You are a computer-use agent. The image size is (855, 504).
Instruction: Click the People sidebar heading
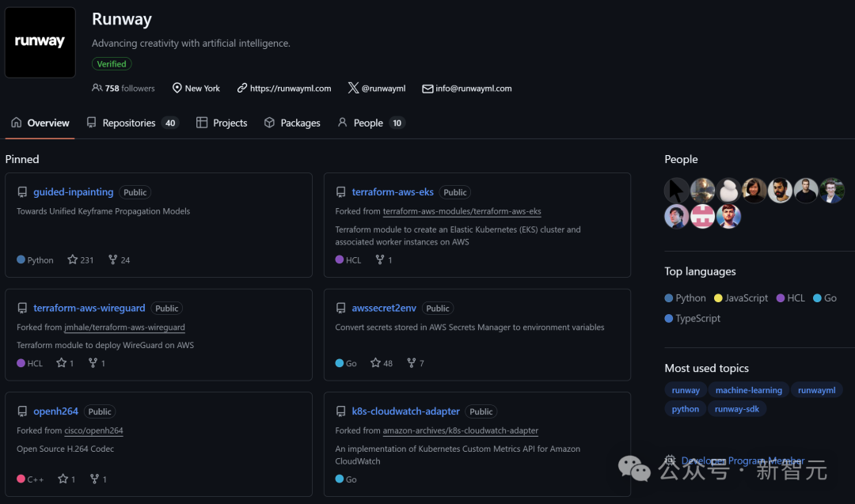pyautogui.click(x=681, y=159)
